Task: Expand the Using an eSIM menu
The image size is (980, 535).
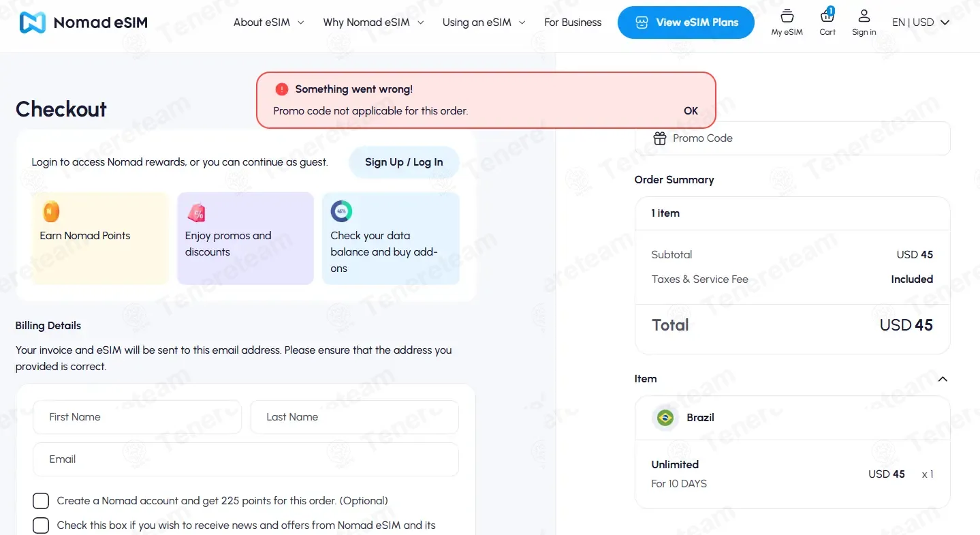Action: point(484,22)
